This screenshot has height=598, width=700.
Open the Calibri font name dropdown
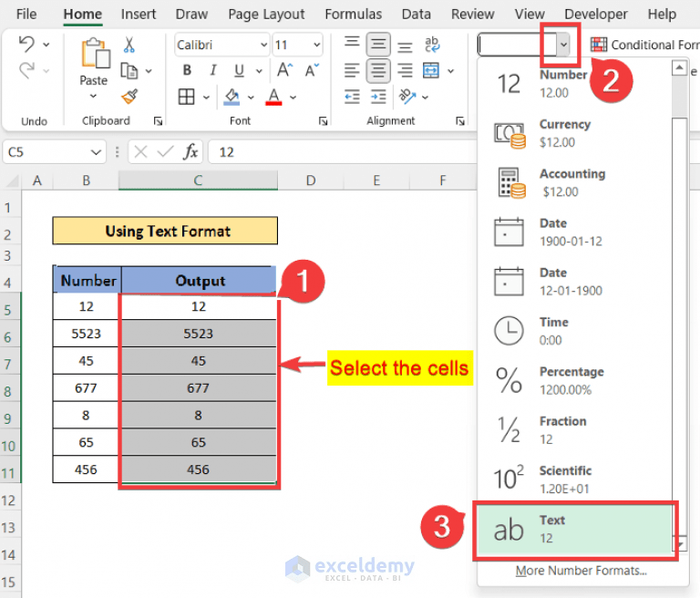coord(263,45)
